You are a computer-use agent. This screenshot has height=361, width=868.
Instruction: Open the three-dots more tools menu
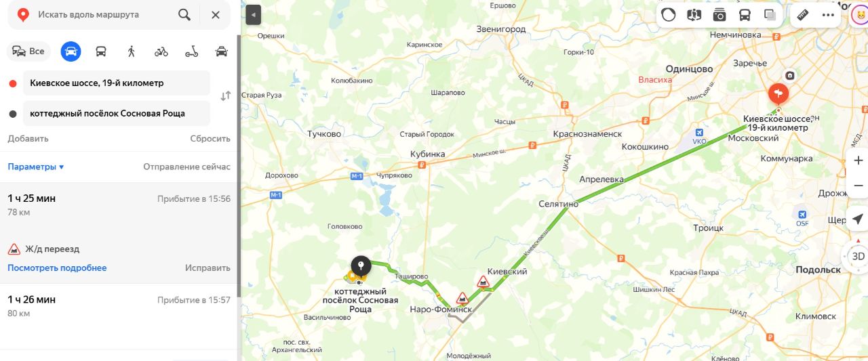828,14
